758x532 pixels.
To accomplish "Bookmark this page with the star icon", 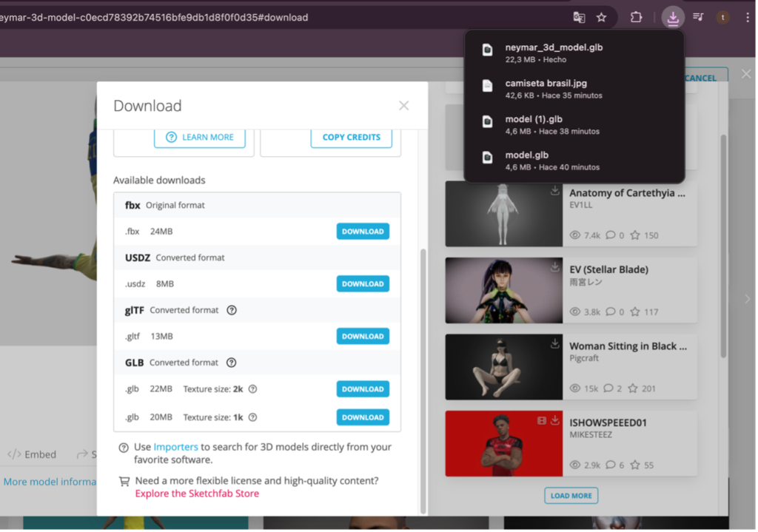I will tap(603, 18).
